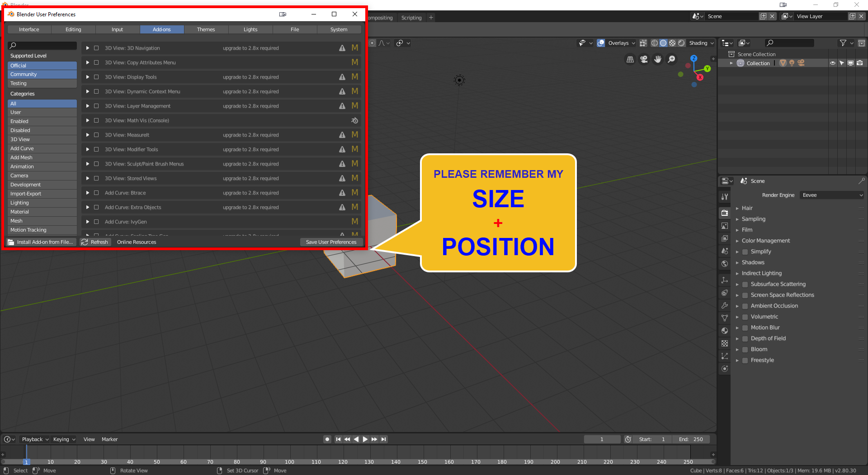Click the current frame field in timeline
Image resolution: width=868 pixels, height=475 pixels.
click(x=602, y=439)
